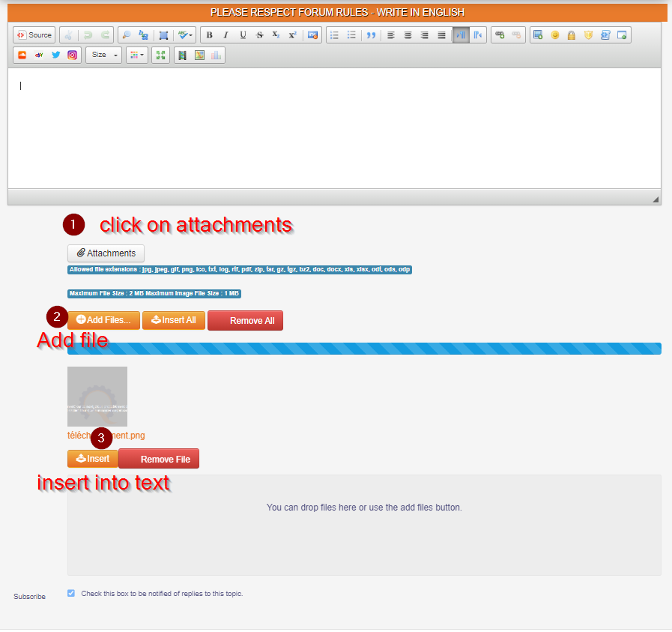
Task: Click the Remove Format icon
Action: 313,35
